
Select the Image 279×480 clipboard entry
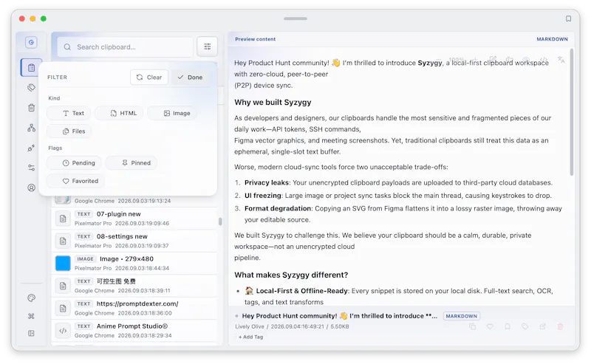(135, 264)
